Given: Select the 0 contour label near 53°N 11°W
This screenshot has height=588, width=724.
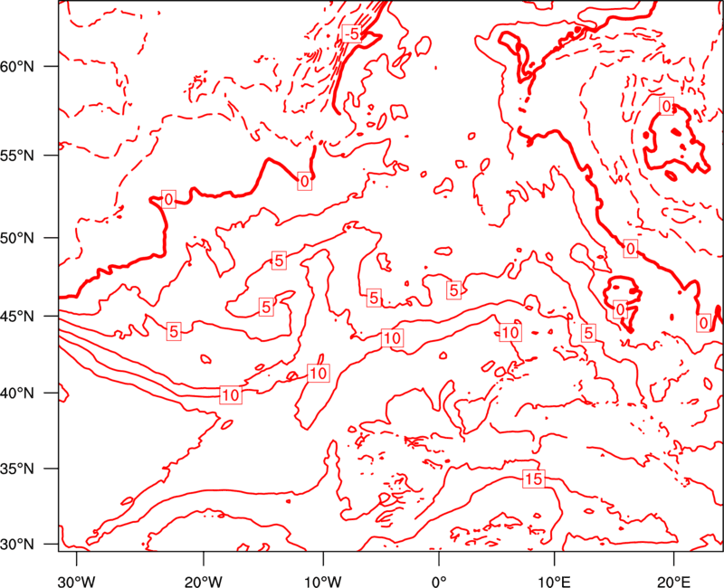Looking at the screenshot, I should point(304,182).
